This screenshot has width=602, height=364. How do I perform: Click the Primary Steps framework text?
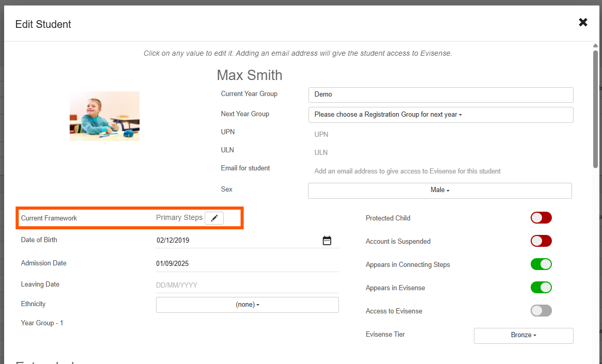point(179,217)
